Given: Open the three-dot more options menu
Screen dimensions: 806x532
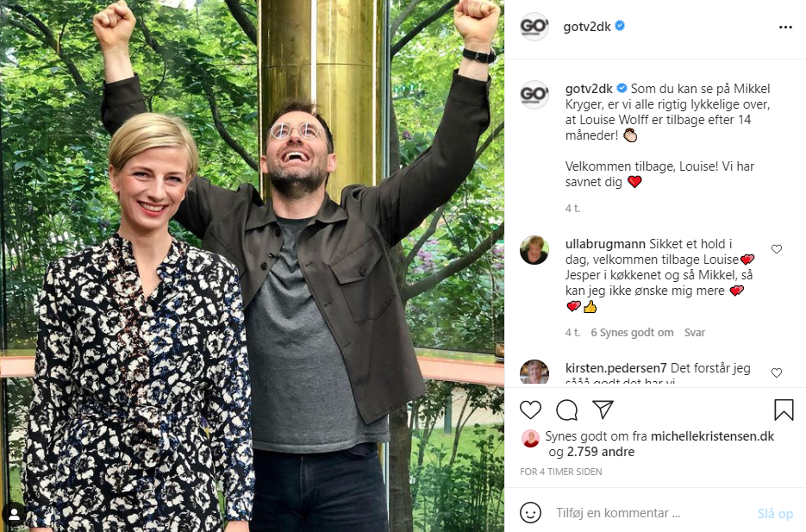Looking at the screenshot, I should pyautogui.click(x=784, y=27).
